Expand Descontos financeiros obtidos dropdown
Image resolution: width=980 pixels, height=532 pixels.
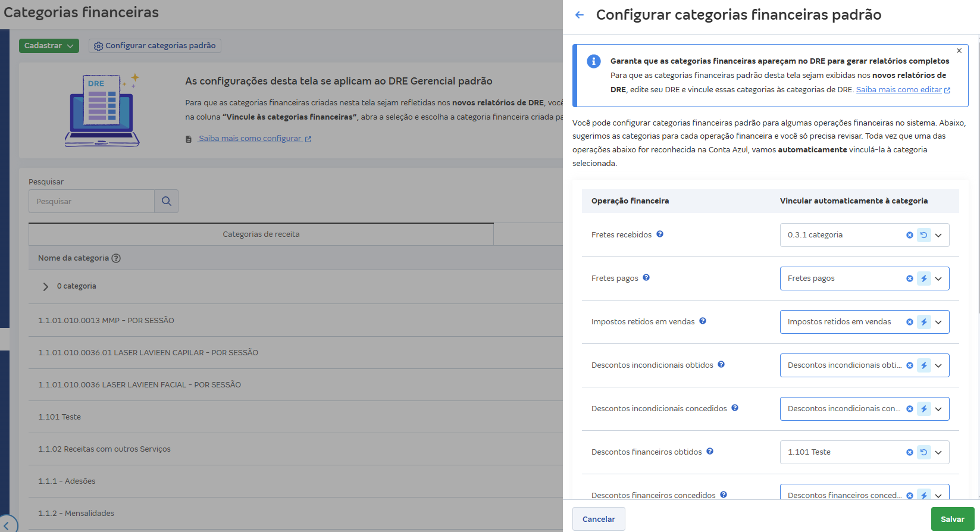[x=938, y=452]
